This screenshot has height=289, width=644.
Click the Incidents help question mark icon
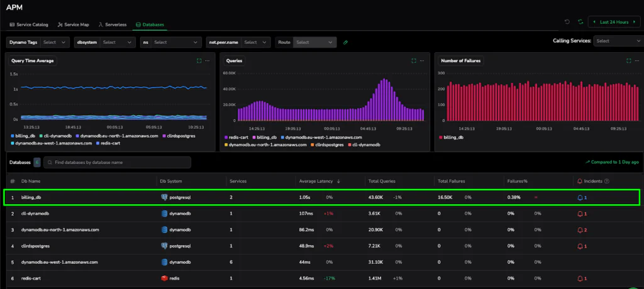pos(607,181)
